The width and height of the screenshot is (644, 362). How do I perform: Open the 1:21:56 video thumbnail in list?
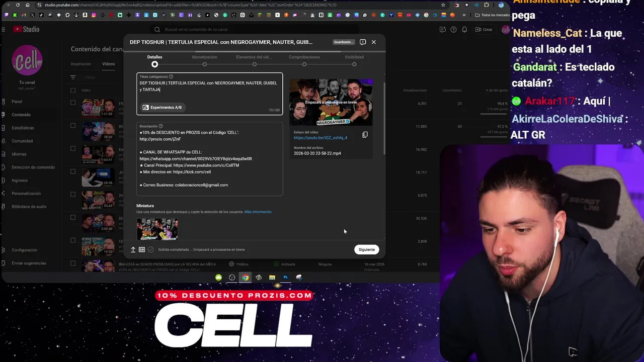[98, 108]
